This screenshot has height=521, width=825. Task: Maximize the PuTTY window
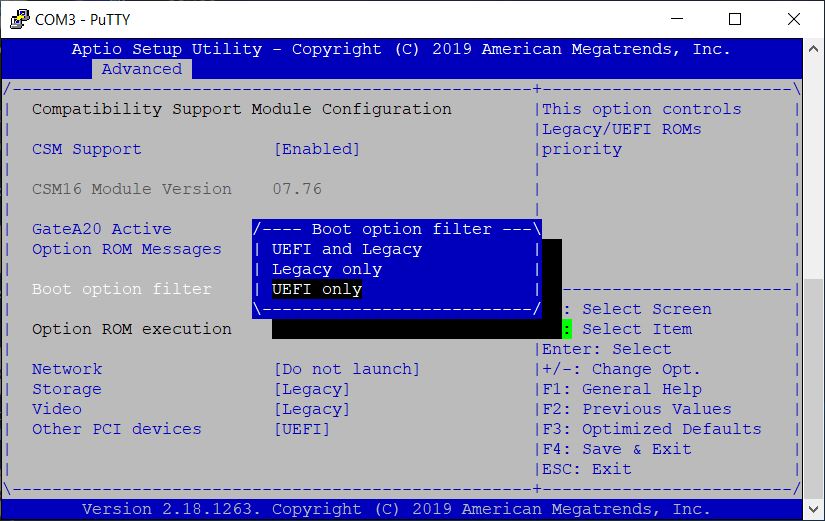pyautogui.click(x=735, y=19)
